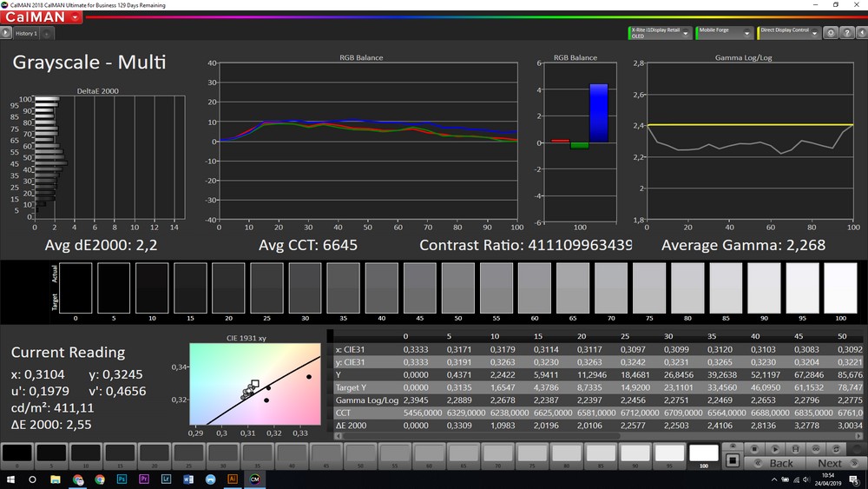Image resolution: width=868 pixels, height=489 pixels.
Task: Show hidden system tray icons
Action: [774, 479]
